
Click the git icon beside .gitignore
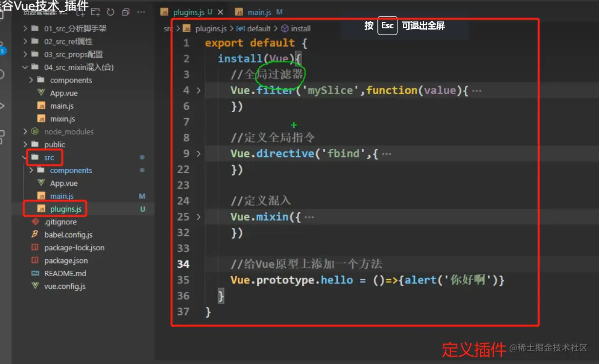click(35, 222)
